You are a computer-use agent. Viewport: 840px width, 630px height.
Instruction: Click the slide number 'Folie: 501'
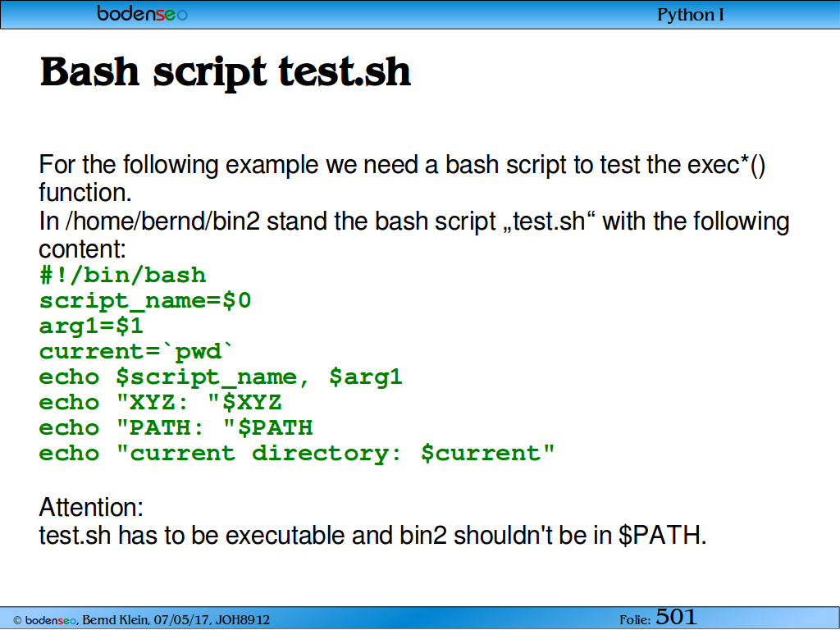point(658,618)
